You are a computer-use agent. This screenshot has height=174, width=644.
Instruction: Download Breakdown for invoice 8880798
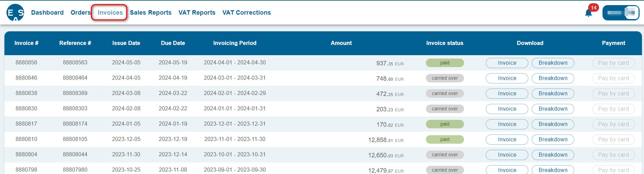point(553,170)
